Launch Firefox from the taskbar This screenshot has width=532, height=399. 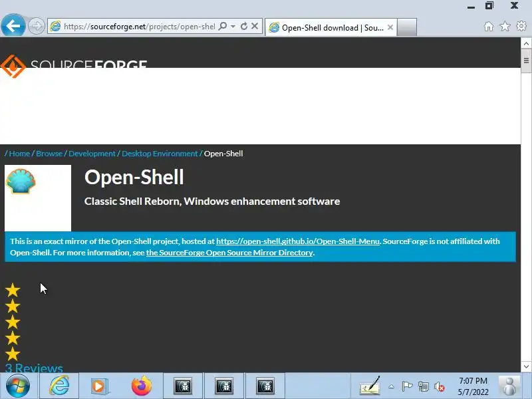point(142,386)
